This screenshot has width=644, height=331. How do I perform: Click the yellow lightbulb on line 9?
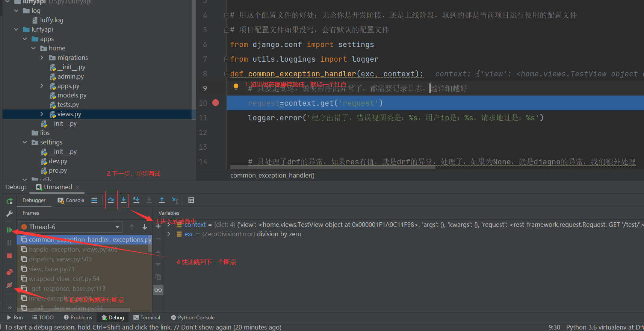coord(236,87)
